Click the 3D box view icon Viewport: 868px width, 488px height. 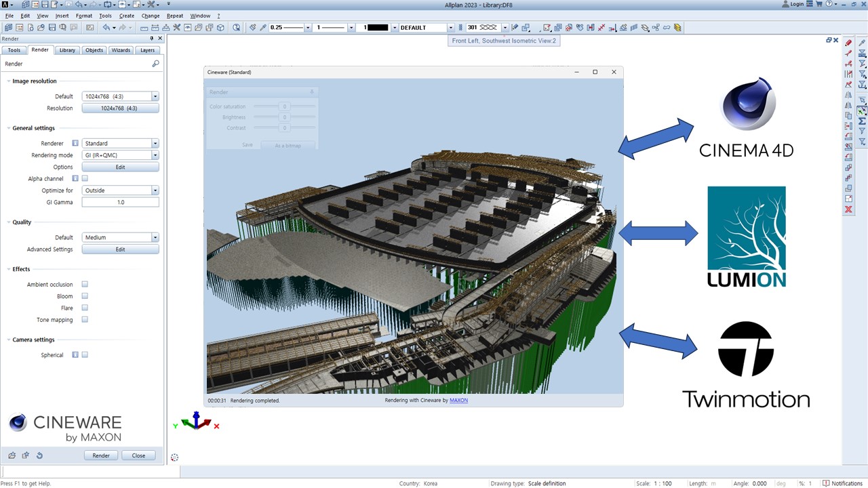pos(220,28)
